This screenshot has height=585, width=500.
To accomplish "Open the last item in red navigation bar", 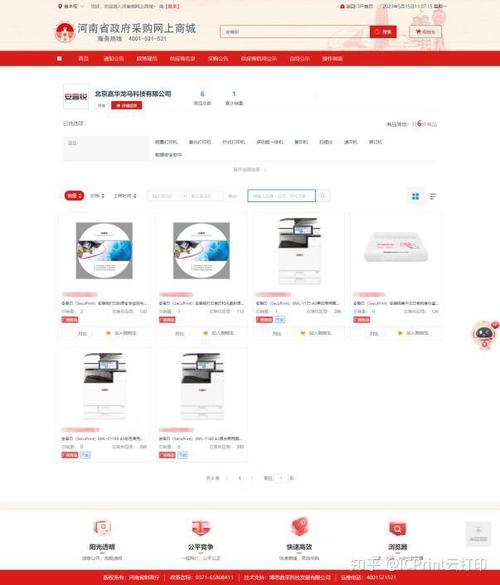I will point(332,59).
